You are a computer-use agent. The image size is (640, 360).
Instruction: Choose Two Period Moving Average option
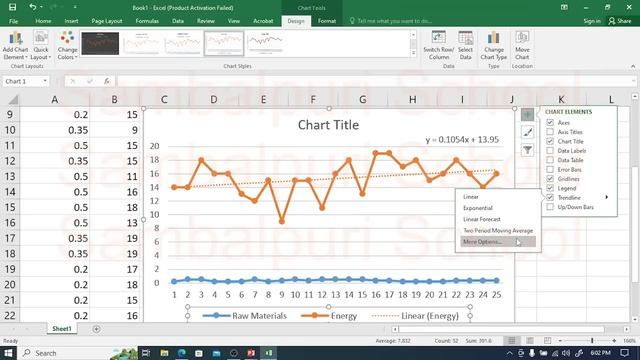click(498, 231)
